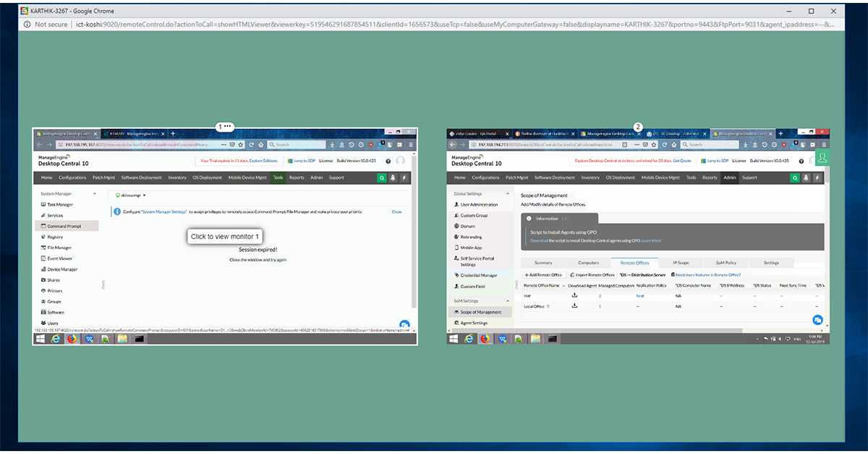This screenshot has width=868, height=454.
Task: Collapse the System Manager section
Action: pos(94,194)
